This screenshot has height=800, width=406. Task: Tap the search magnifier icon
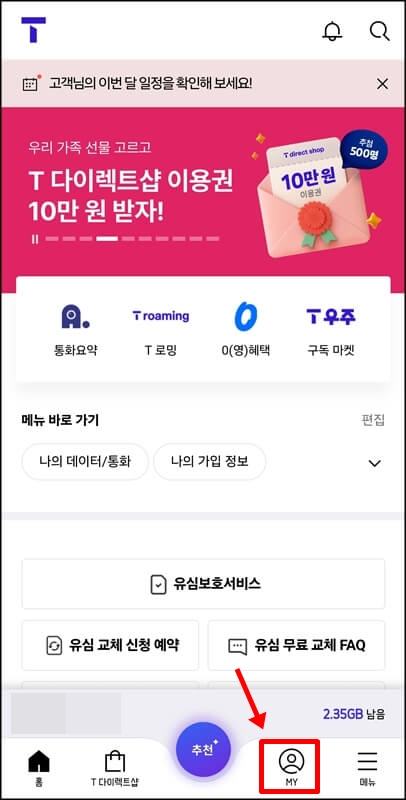tap(379, 31)
